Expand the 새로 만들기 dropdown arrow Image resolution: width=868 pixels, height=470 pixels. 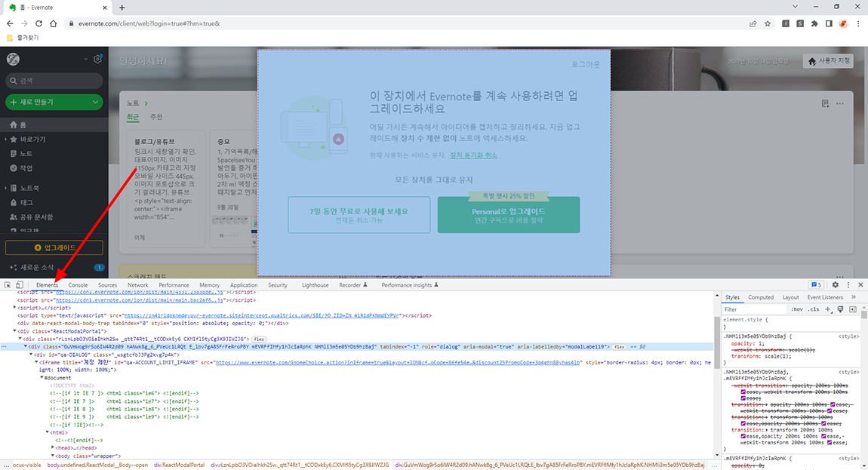coord(95,102)
